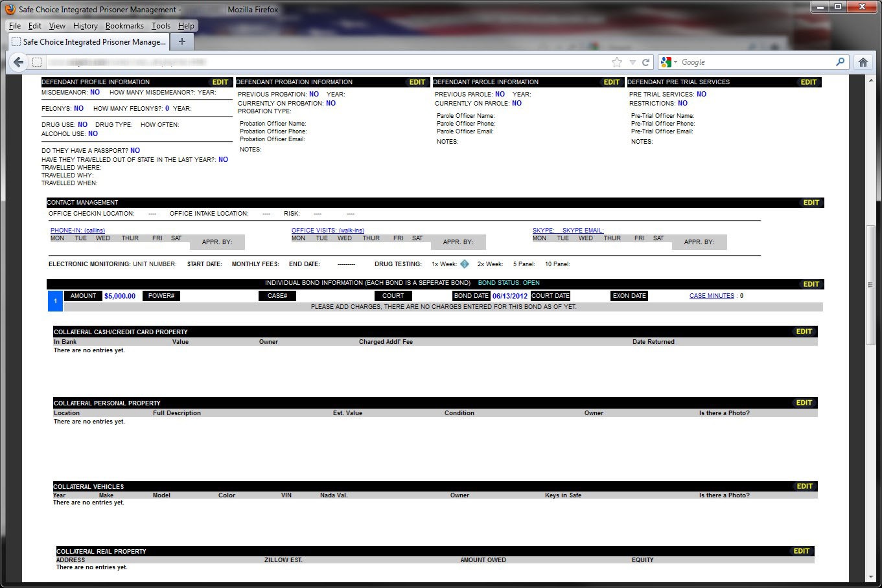
Task: Click the blue diamond 1x Week marker
Action: 465,264
